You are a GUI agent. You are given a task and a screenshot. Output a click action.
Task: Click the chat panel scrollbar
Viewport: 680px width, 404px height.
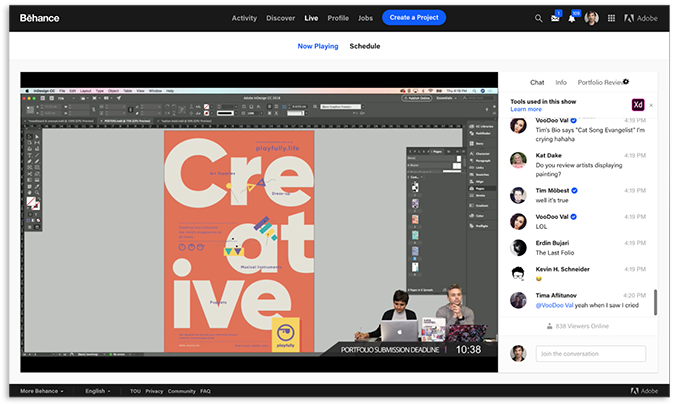click(x=655, y=302)
